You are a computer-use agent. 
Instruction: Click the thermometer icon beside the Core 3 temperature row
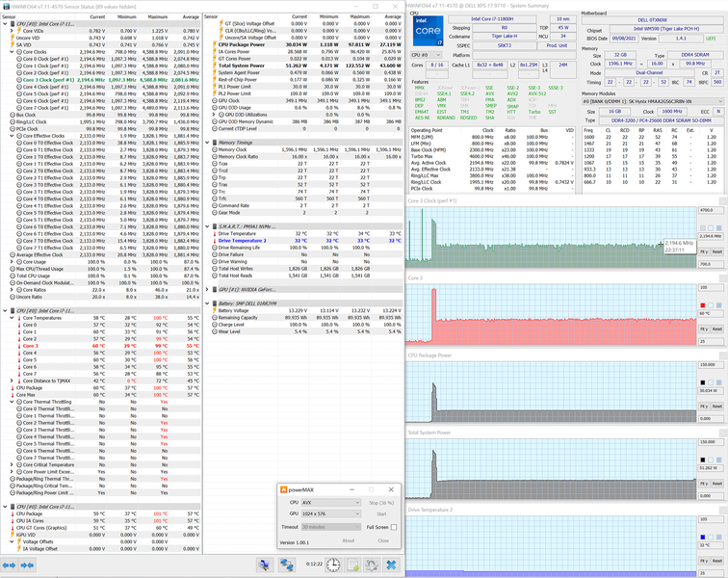(x=19, y=346)
